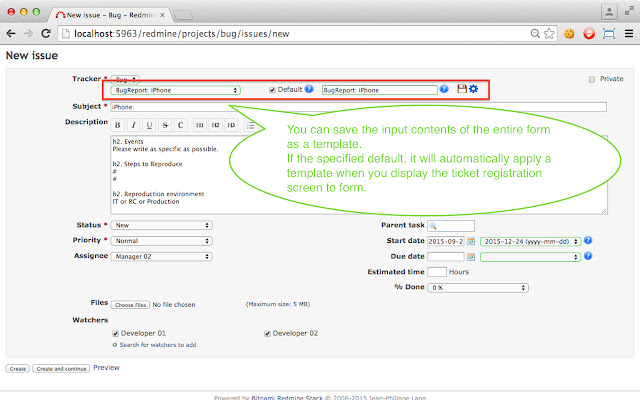The height and width of the screenshot is (400, 640).
Task: Open BugReport: iPhone template dropdown
Action: click(x=176, y=90)
